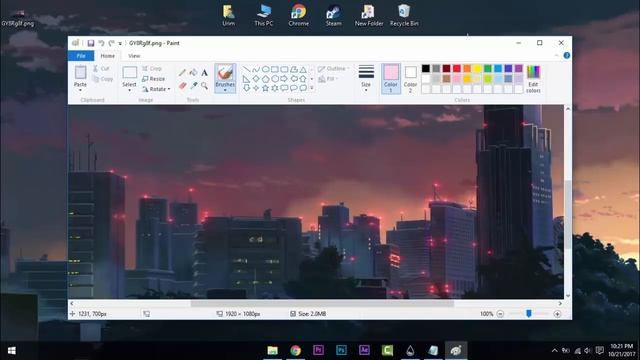The image size is (640, 360).
Task: Click the Redo arrow in title bar
Action: tap(111, 43)
